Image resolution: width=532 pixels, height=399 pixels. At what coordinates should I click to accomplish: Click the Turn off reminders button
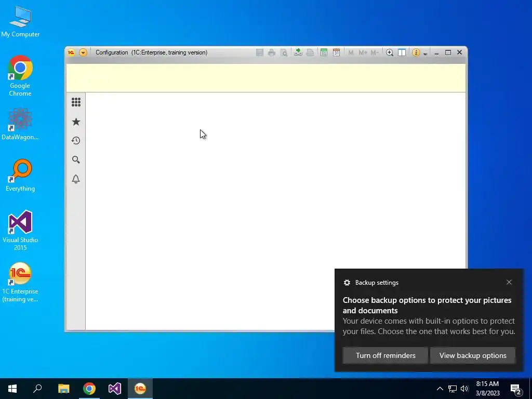[x=385, y=355]
